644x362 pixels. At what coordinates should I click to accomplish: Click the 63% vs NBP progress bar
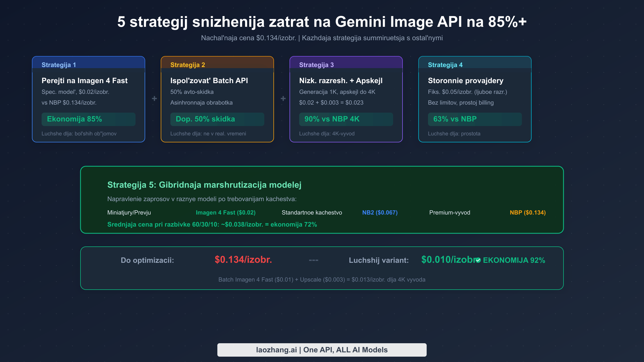(x=474, y=119)
